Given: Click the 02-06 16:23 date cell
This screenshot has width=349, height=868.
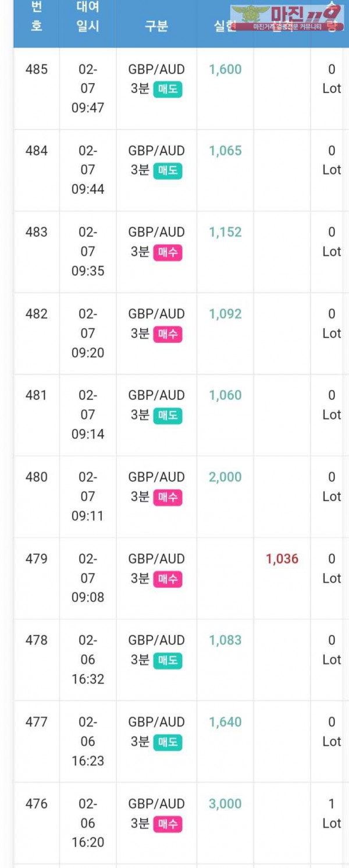Looking at the screenshot, I should tap(88, 741).
